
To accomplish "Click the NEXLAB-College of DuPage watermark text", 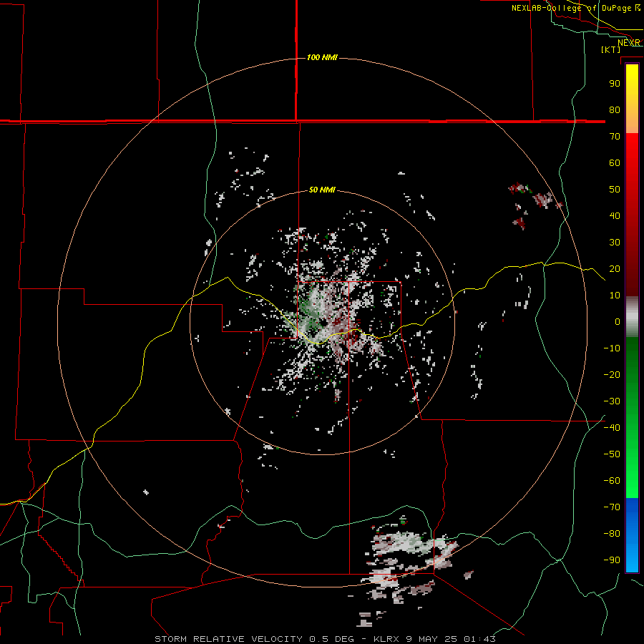I will (576, 8).
